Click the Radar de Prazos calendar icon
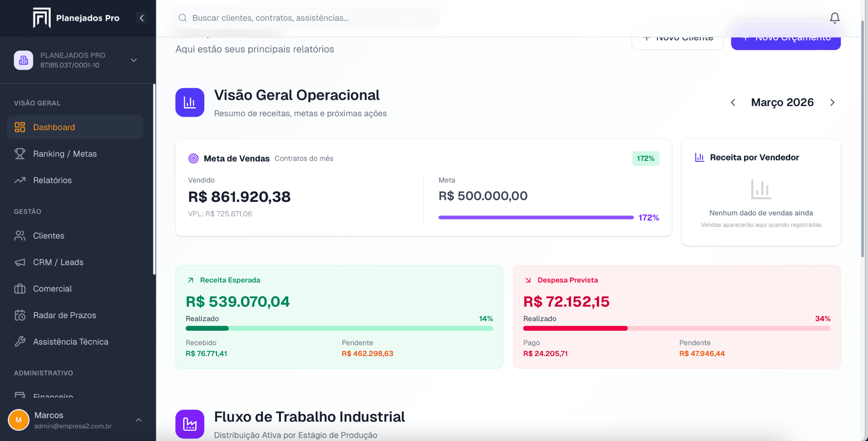868x441 pixels. pos(20,315)
